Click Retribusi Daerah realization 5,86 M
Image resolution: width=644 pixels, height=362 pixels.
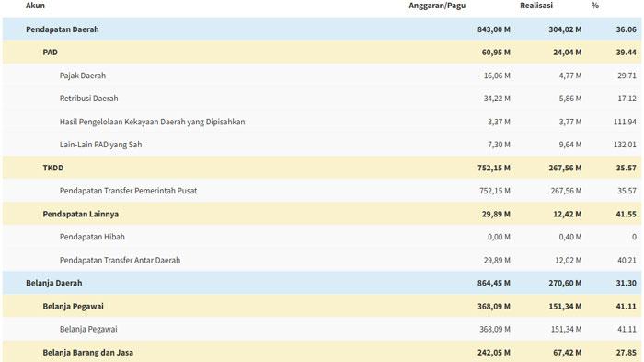(570, 99)
